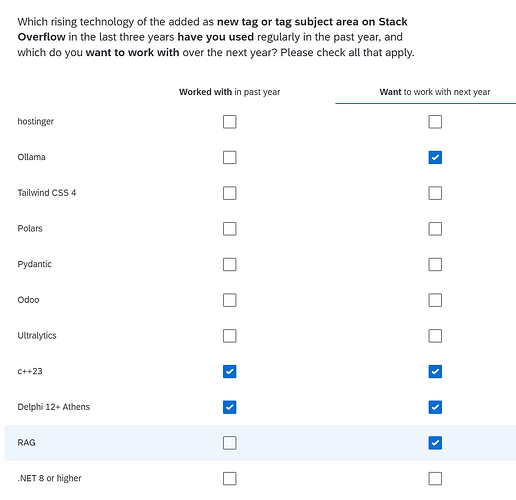This screenshot has width=516, height=500.
Task: Check hostinger Worked with in past year
Action: pyautogui.click(x=229, y=122)
